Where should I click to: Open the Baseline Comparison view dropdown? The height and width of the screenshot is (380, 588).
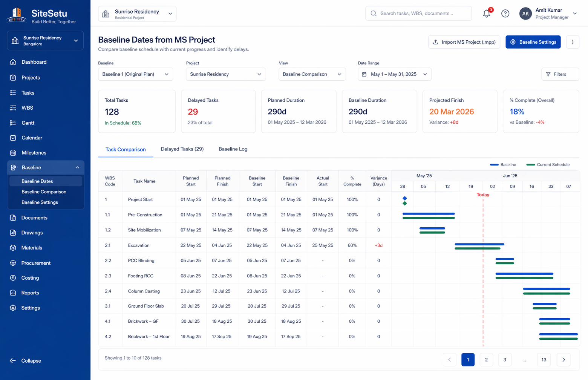coord(312,74)
